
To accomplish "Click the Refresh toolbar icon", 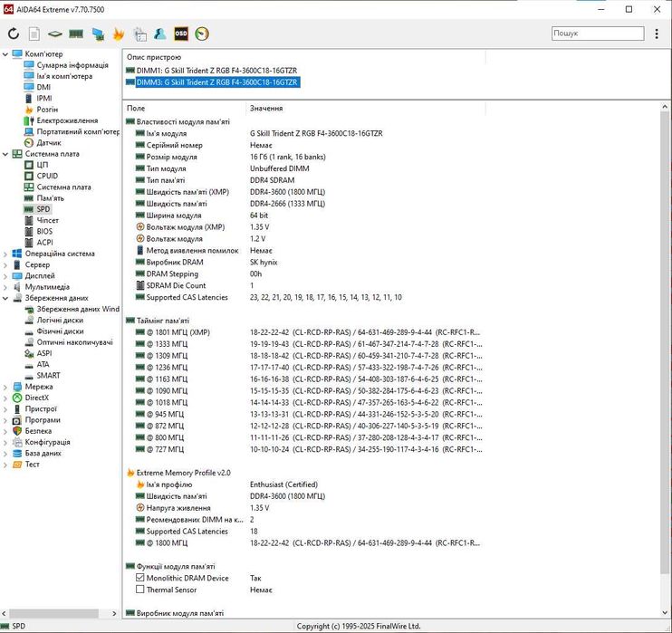I will click(14, 34).
